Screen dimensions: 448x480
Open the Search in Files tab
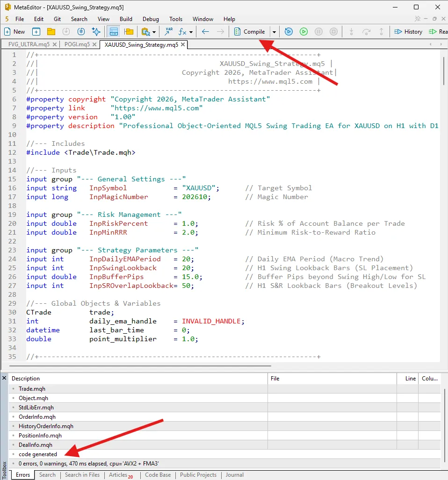tap(82, 475)
